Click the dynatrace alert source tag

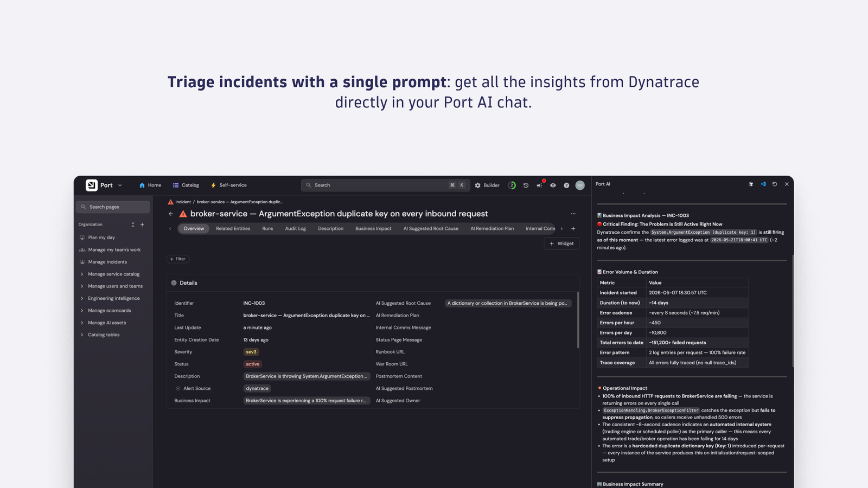[x=257, y=389]
